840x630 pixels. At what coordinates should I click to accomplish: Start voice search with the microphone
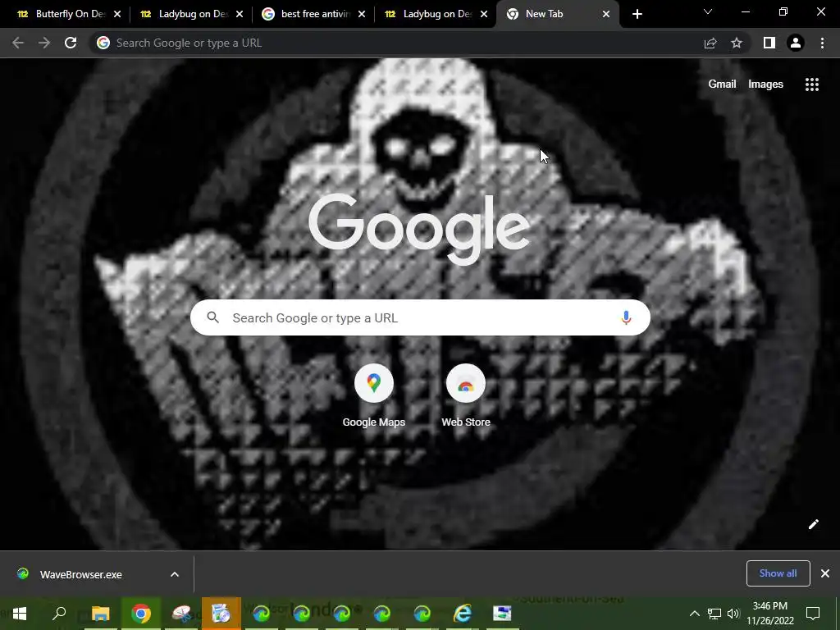coord(626,317)
